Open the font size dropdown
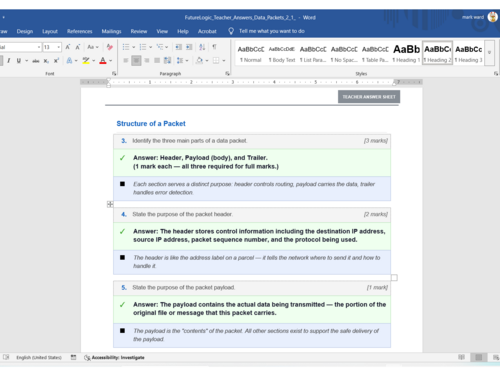This screenshot has height=375, width=500. pos(59,47)
